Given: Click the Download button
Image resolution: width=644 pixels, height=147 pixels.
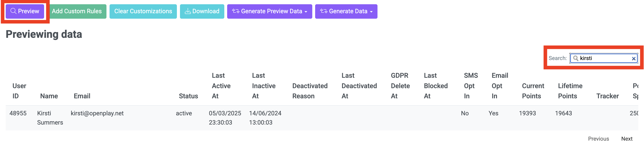Looking at the screenshot, I should tap(202, 11).
